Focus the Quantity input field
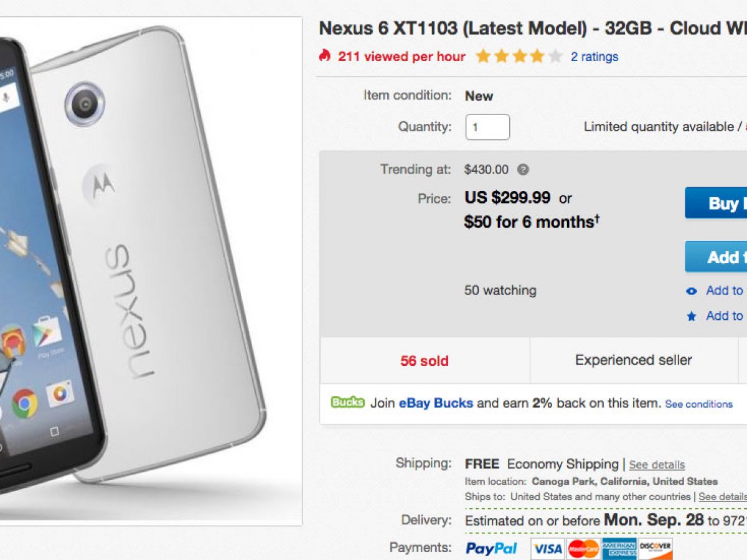747x560 pixels. tap(487, 127)
